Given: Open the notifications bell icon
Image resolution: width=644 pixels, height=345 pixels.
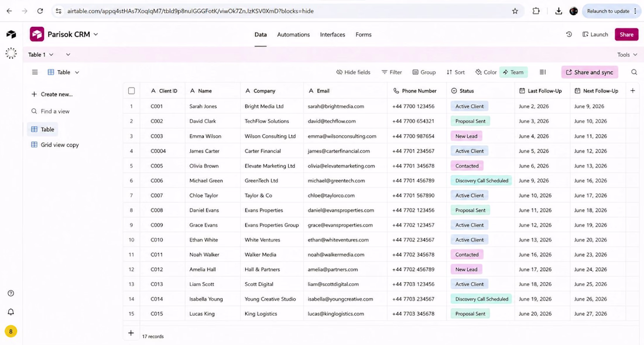Looking at the screenshot, I should pos(11,312).
